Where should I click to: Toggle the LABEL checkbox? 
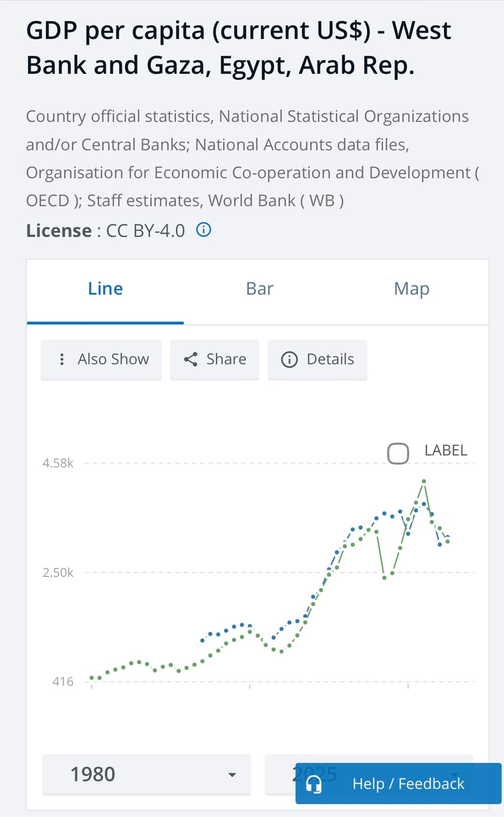coord(398,453)
